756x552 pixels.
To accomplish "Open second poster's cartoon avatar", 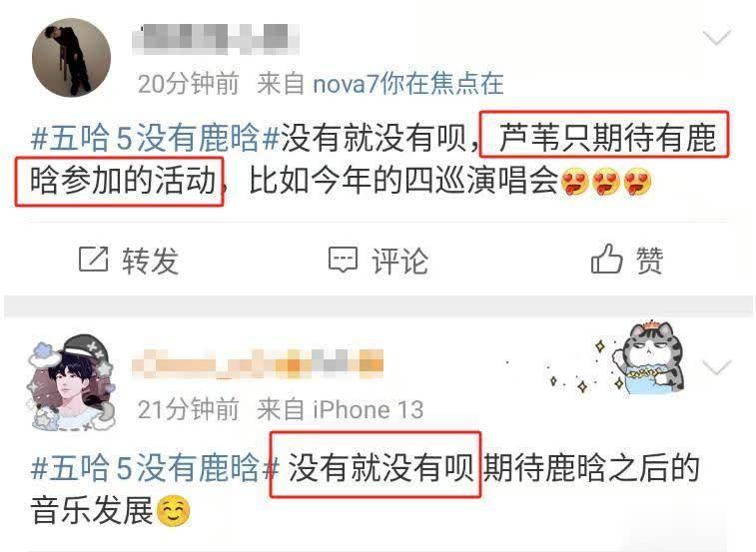I will [71, 382].
